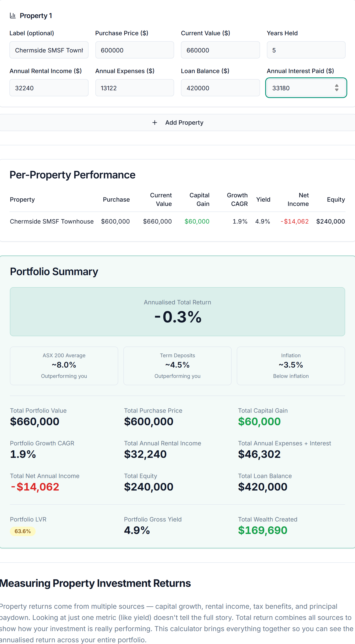Click the Chermside SMSF Townhouse label input
Viewport: 355px width, 644px height.
pos(49,50)
